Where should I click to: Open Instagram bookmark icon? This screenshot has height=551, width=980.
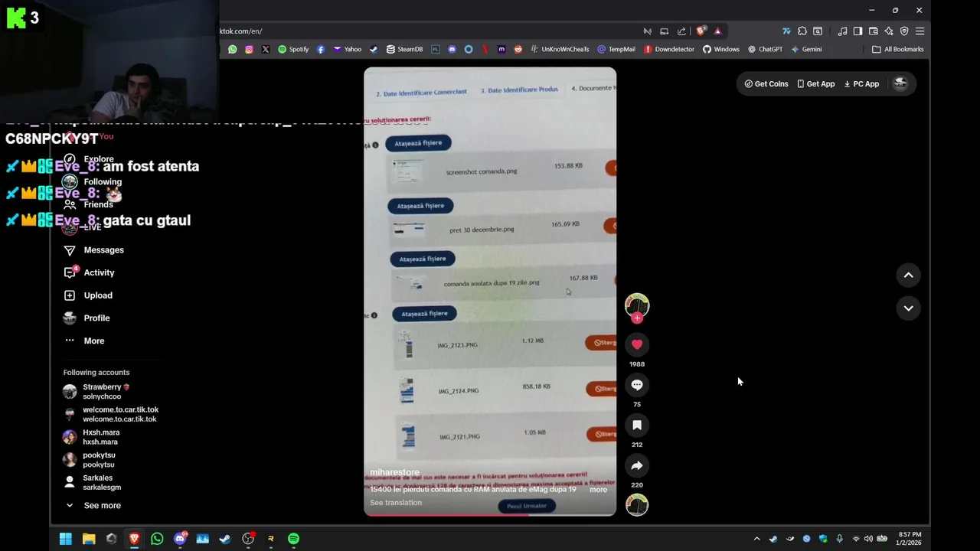click(x=249, y=49)
